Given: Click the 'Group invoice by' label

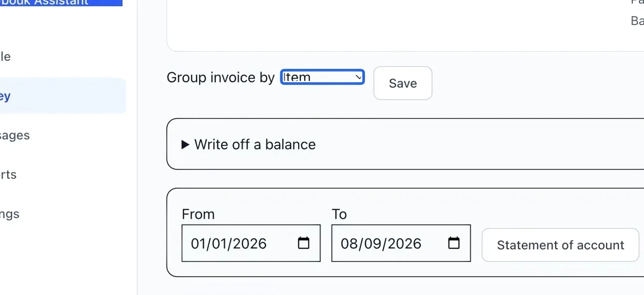Looking at the screenshot, I should (220, 77).
